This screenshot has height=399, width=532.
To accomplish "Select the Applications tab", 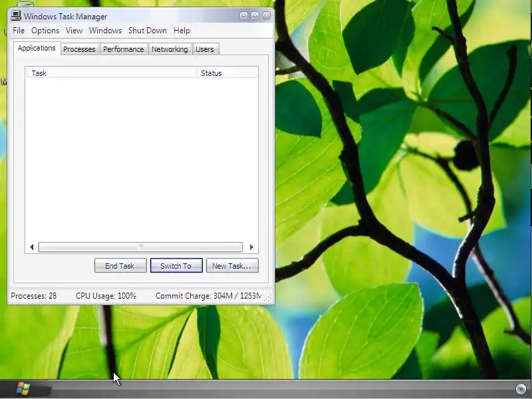I will pos(37,48).
